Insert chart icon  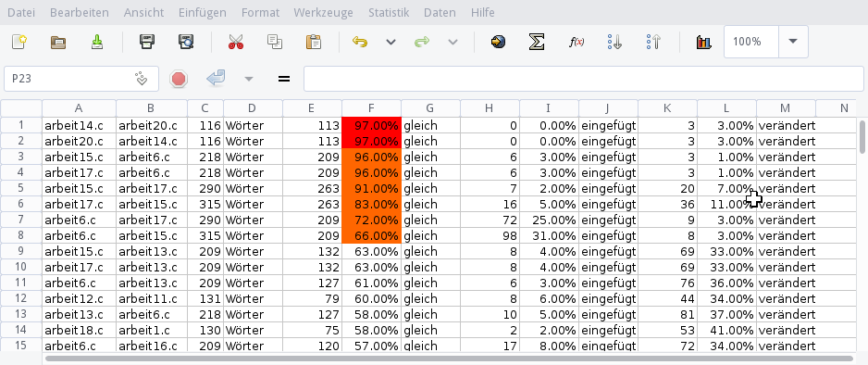tap(703, 42)
